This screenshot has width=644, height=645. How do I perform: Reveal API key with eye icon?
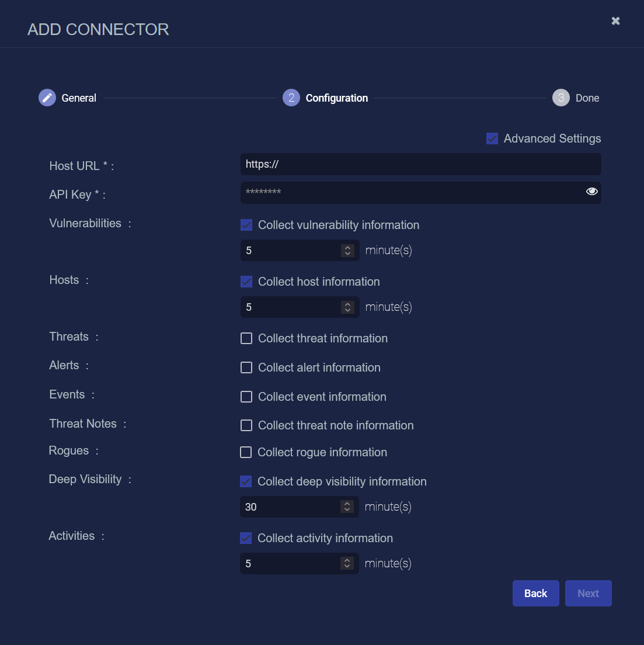point(591,192)
